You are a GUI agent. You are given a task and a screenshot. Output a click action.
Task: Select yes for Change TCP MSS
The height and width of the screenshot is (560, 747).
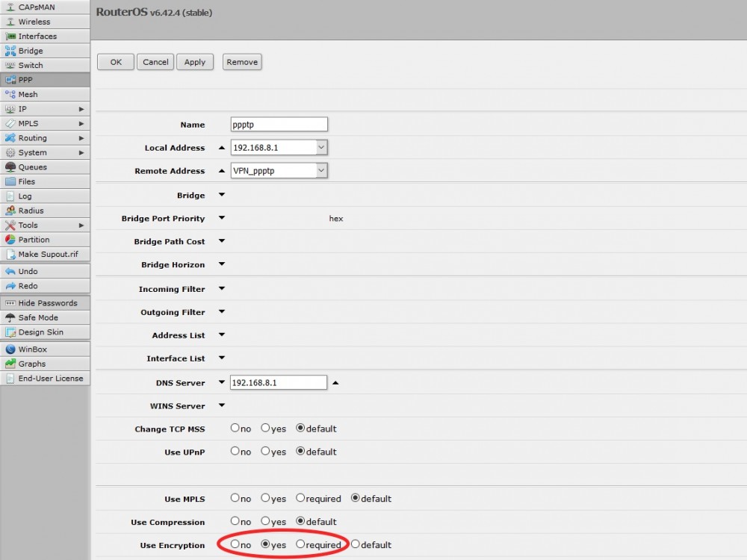click(265, 429)
